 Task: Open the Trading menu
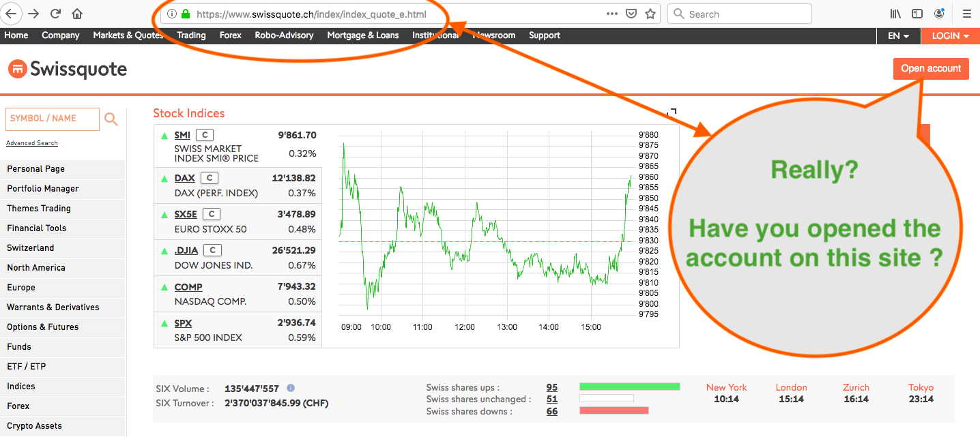click(x=191, y=35)
